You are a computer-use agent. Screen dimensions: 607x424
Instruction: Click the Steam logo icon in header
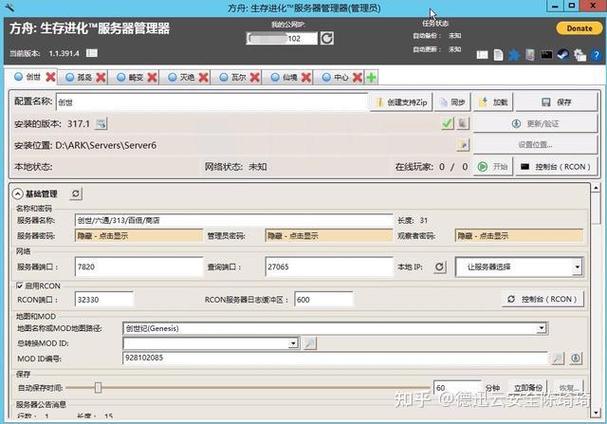563,55
